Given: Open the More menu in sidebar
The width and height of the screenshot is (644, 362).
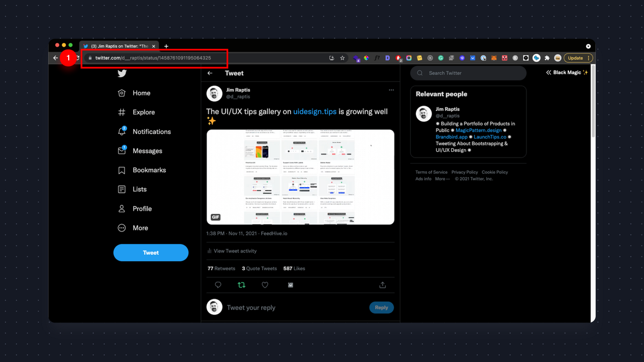Looking at the screenshot, I should click(133, 228).
